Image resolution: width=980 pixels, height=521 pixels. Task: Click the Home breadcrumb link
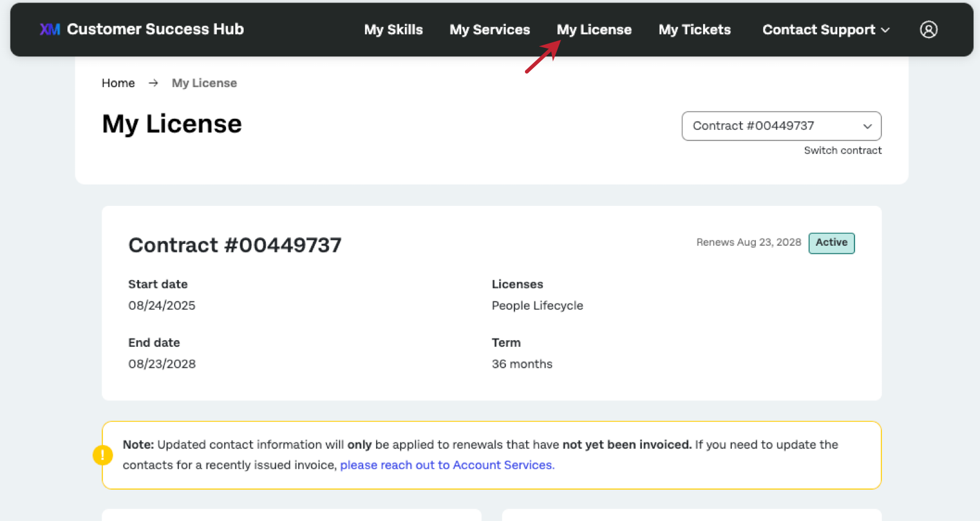pyautogui.click(x=118, y=83)
